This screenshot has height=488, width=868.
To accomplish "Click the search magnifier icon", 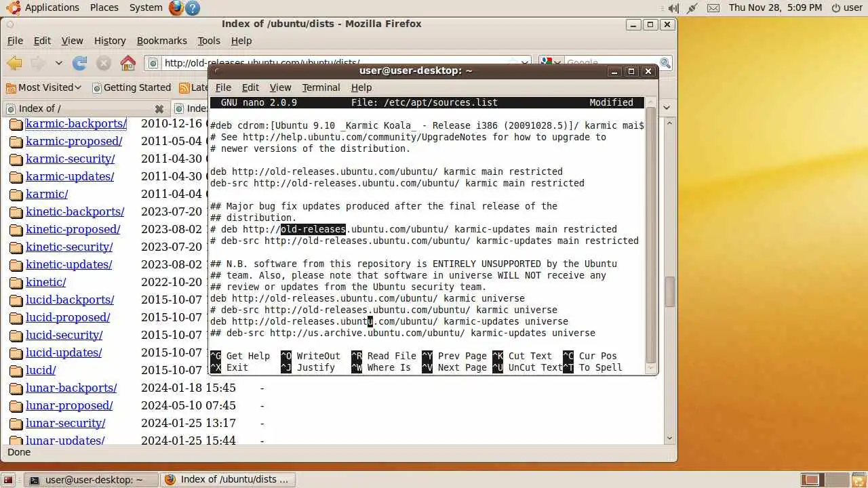I will 665,63.
